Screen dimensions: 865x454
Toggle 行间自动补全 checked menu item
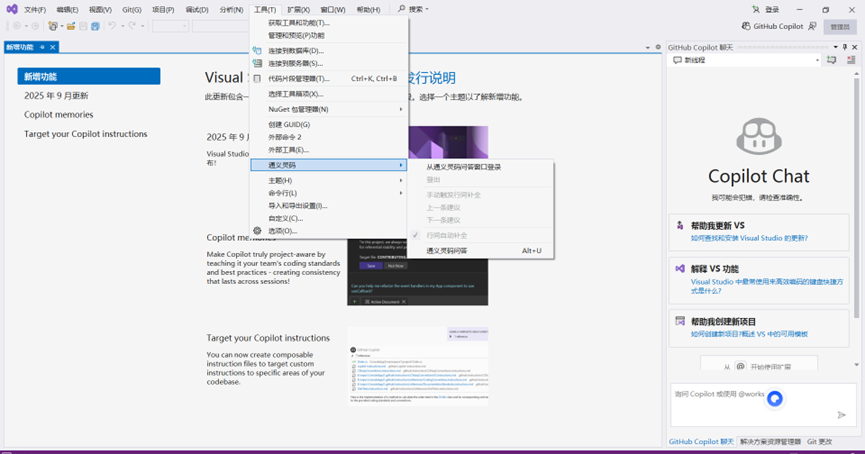pos(480,235)
